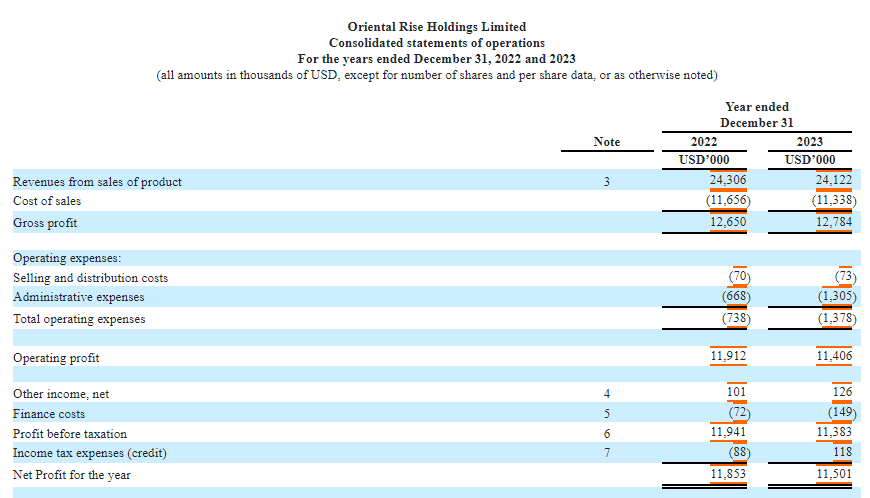Select 2023 operating profit 11,406

(833, 355)
